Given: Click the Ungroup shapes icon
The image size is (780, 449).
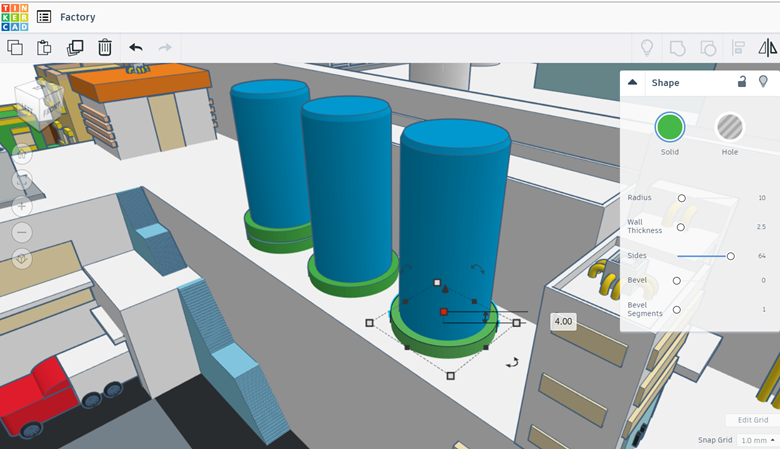Looking at the screenshot, I should pyautogui.click(x=708, y=48).
